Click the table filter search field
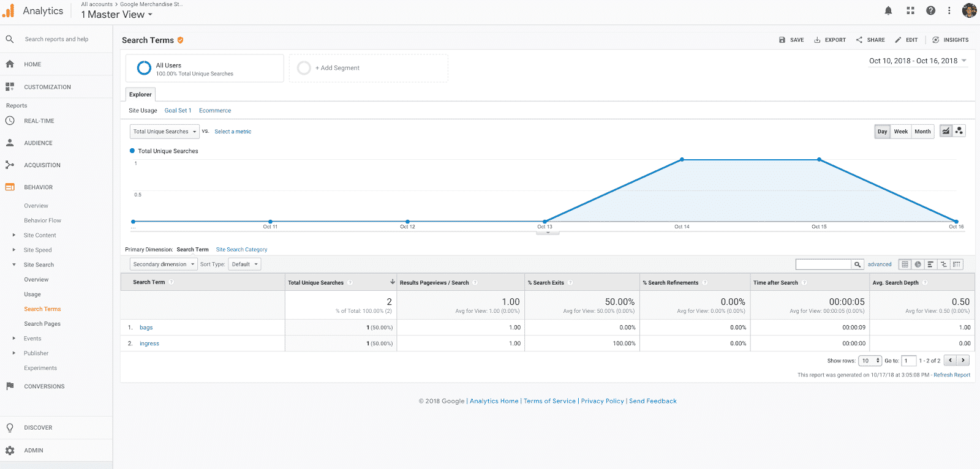This screenshot has height=469, width=980. click(823, 265)
